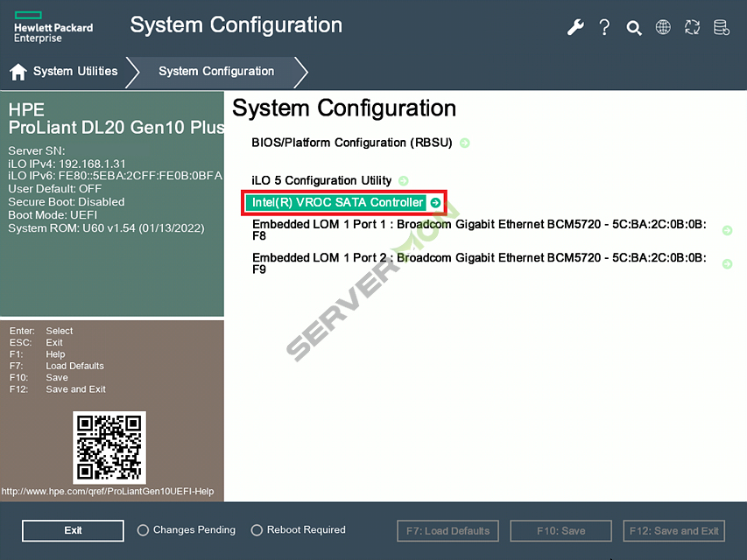Open the magnifier search icon
This screenshot has height=560, width=747.
pyautogui.click(x=634, y=27)
